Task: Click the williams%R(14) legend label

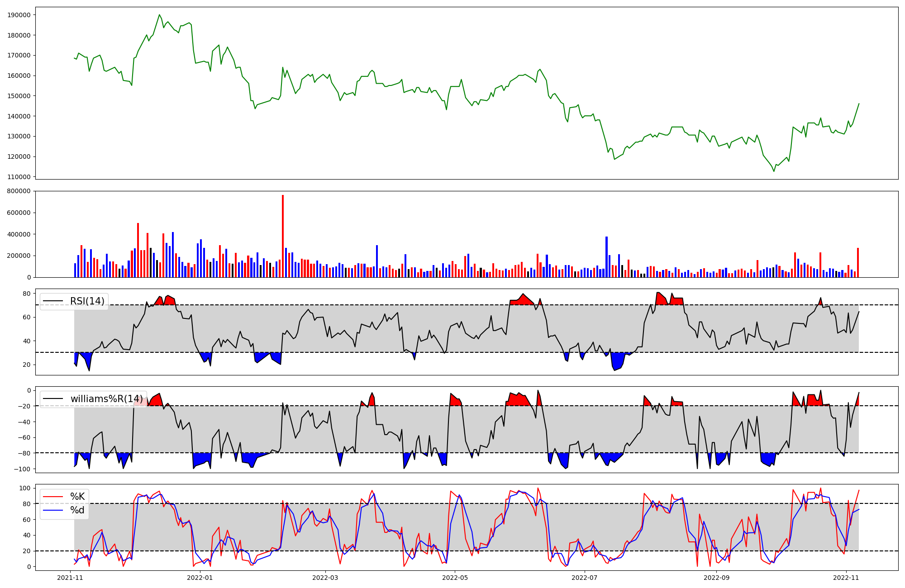Action: (106, 399)
